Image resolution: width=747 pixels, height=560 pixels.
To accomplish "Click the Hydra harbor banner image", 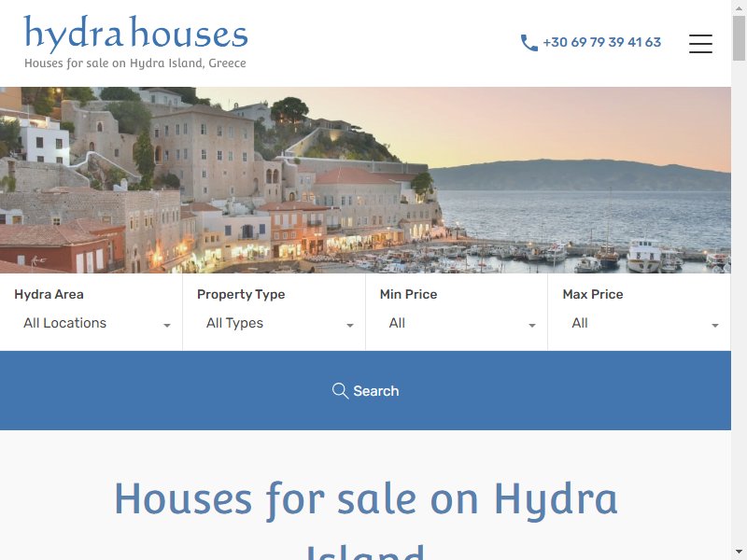I will click(x=365, y=180).
